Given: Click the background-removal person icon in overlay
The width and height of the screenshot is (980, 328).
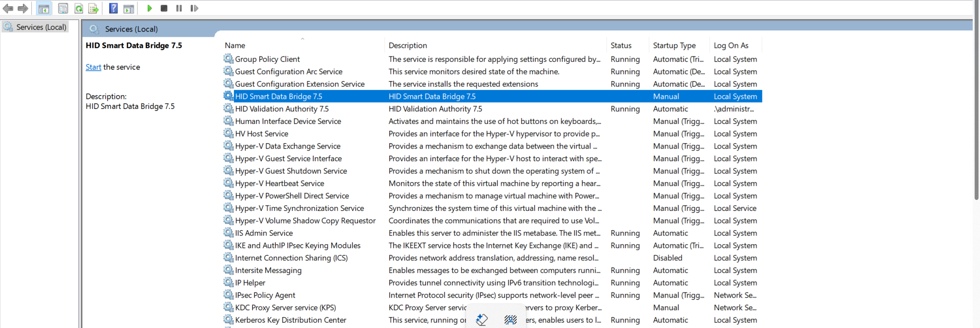Looking at the screenshot, I should [x=510, y=319].
